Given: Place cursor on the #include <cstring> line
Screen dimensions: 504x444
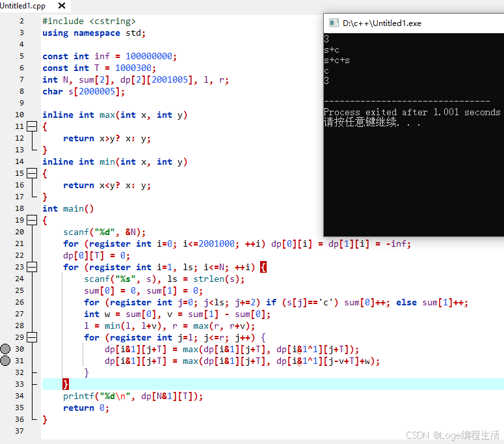Looking at the screenshot, I should tap(89, 21).
